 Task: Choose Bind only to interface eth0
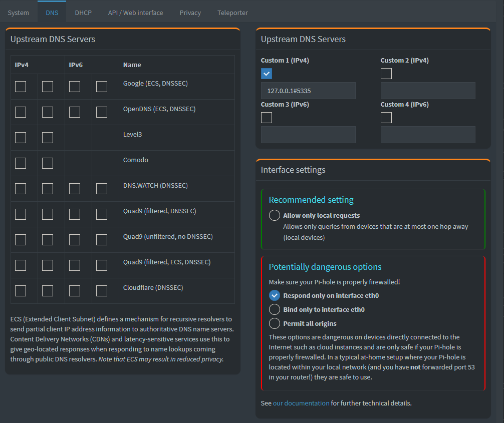tap(275, 310)
